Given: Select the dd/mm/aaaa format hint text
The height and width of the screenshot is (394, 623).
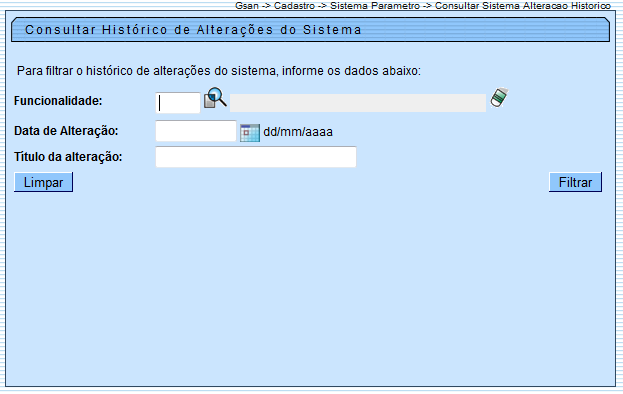Looking at the screenshot, I should (x=298, y=132).
